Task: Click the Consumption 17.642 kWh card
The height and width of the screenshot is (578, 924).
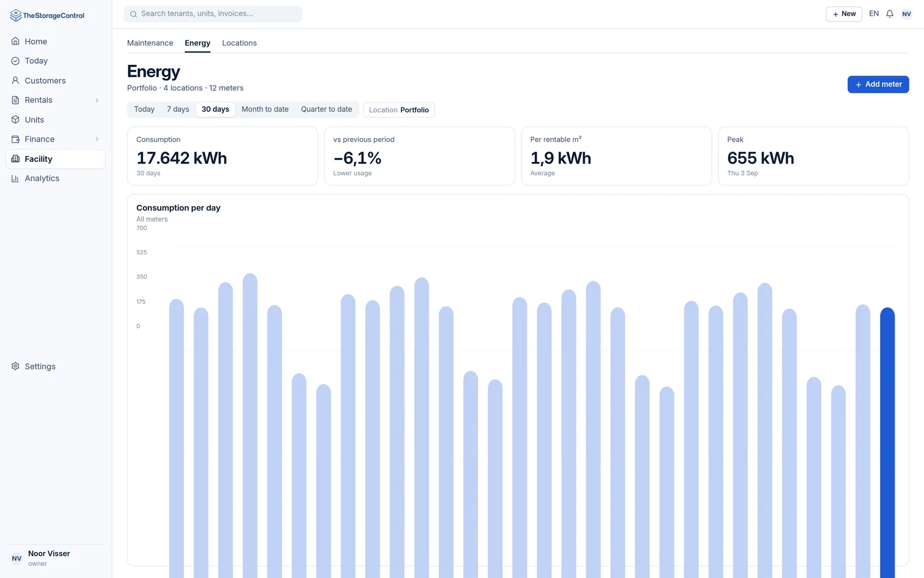Action: [x=222, y=156]
